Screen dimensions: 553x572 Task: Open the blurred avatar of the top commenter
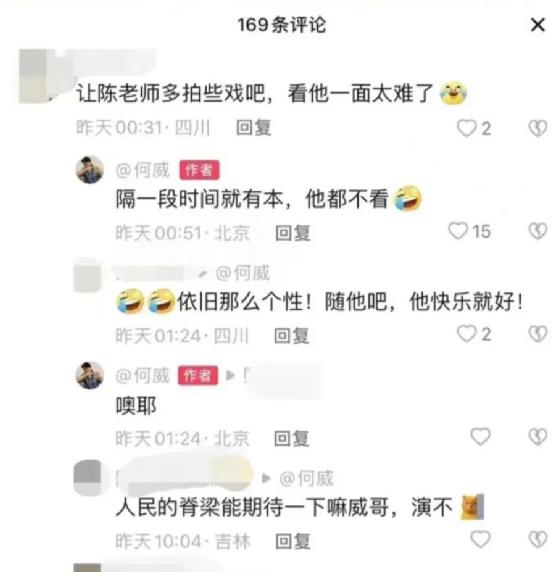[33, 76]
